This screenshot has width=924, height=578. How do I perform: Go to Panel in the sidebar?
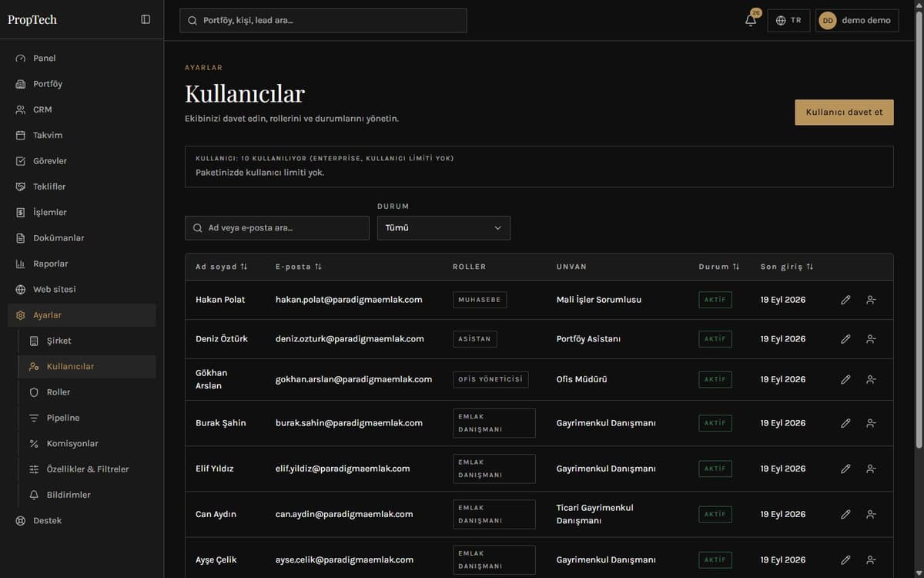[82, 59]
